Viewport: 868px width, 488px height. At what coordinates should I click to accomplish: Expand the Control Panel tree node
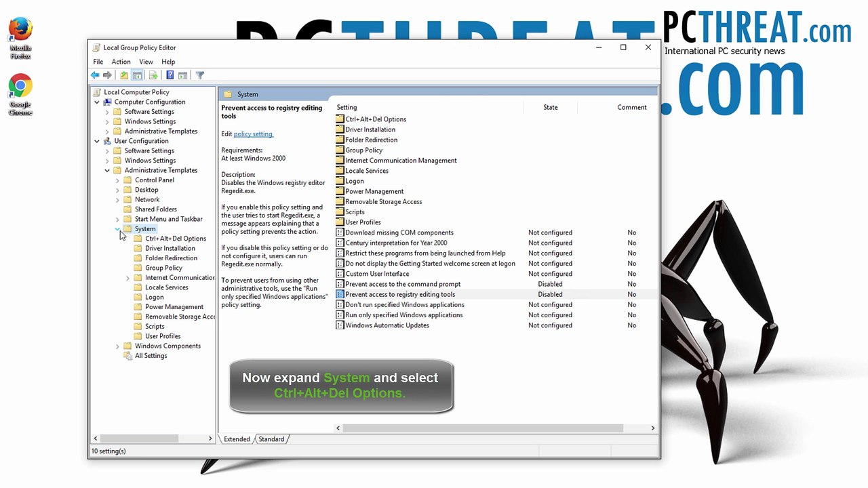pyautogui.click(x=117, y=180)
